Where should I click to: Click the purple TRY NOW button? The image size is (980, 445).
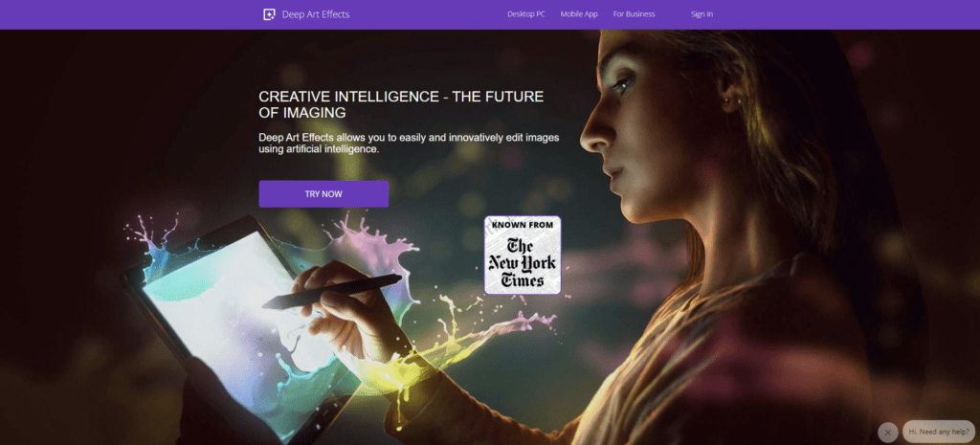tap(323, 193)
